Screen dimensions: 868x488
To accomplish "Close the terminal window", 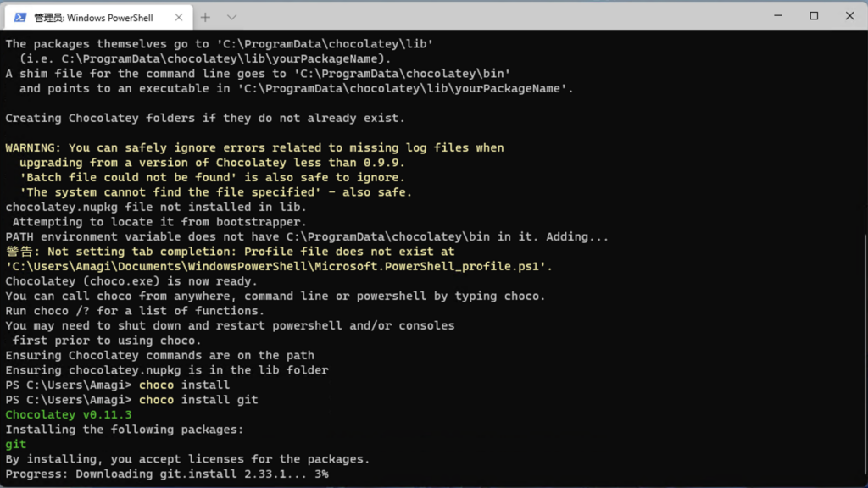I will pos(849,16).
